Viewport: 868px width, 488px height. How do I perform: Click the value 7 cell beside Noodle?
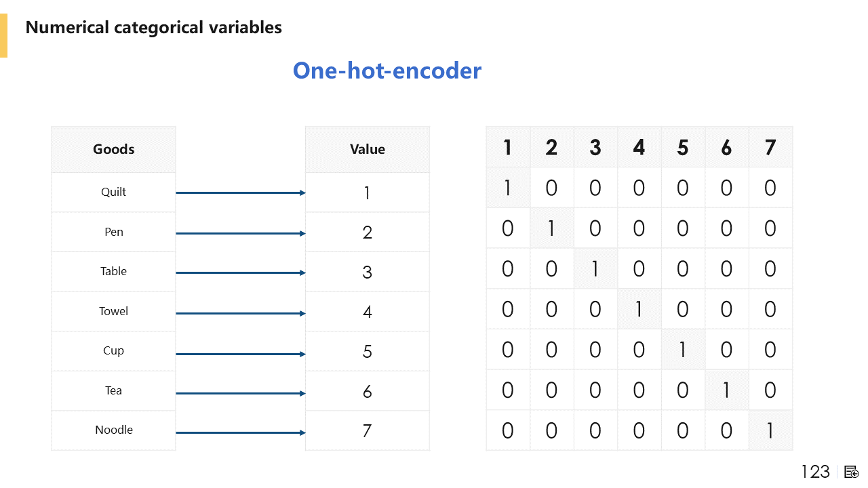368,430
